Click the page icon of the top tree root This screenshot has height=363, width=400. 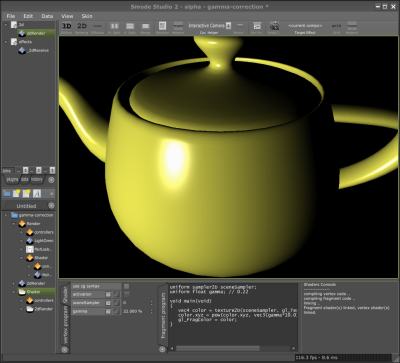click(x=14, y=25)
